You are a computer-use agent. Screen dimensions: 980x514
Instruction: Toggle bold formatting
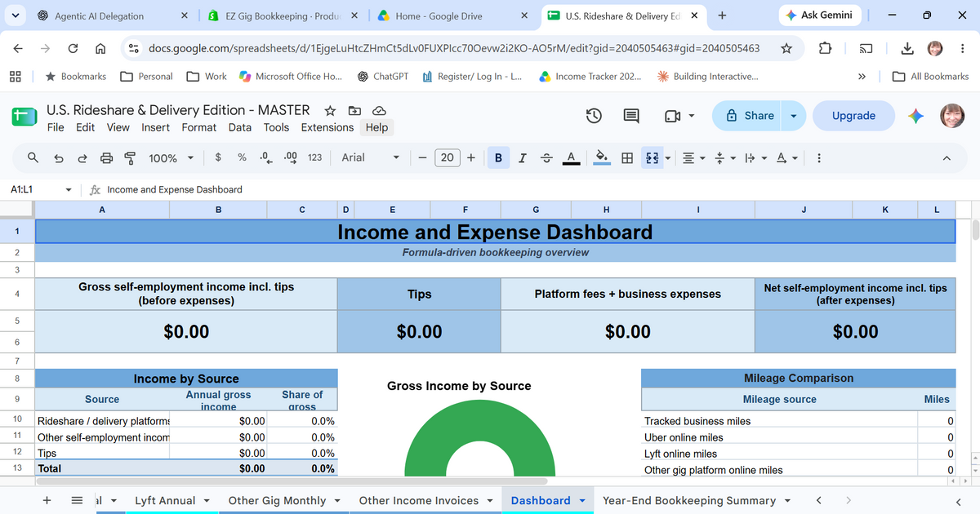coord(498,158)
